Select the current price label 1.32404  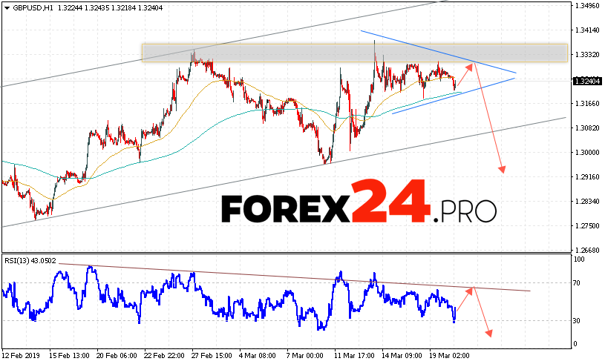click(587, 82)
